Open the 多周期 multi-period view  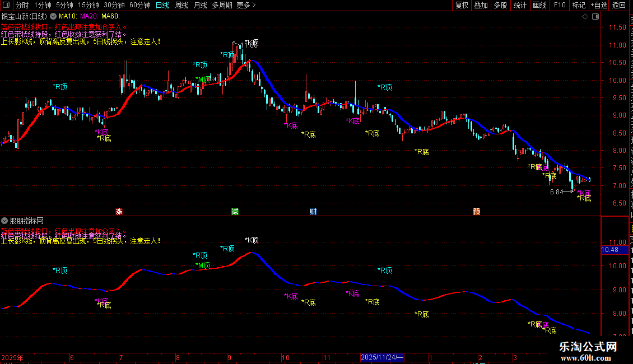[222, 5]
